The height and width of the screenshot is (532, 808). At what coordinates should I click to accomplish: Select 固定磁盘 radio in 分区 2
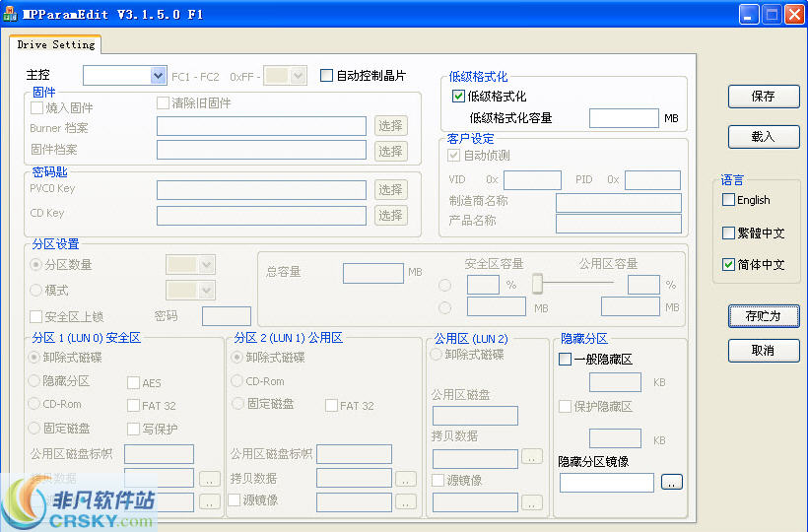pyautogui.click(x=237, y=404)
